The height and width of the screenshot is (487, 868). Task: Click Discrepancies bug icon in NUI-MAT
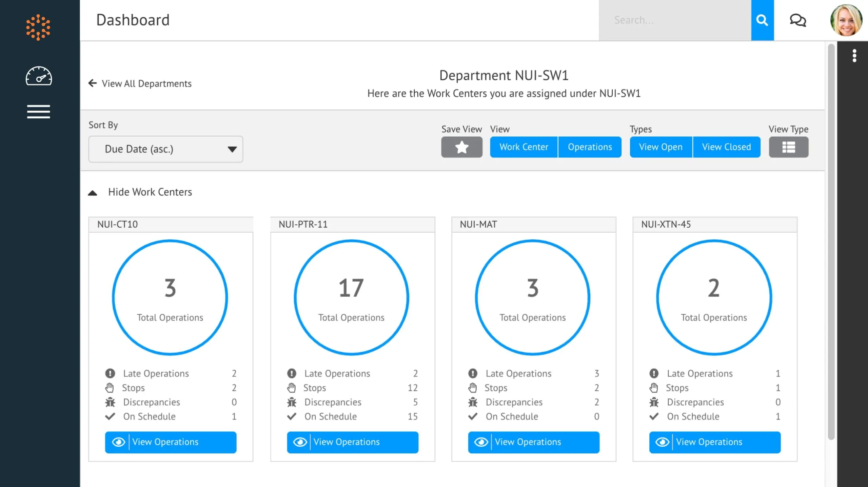pos(473,402)
